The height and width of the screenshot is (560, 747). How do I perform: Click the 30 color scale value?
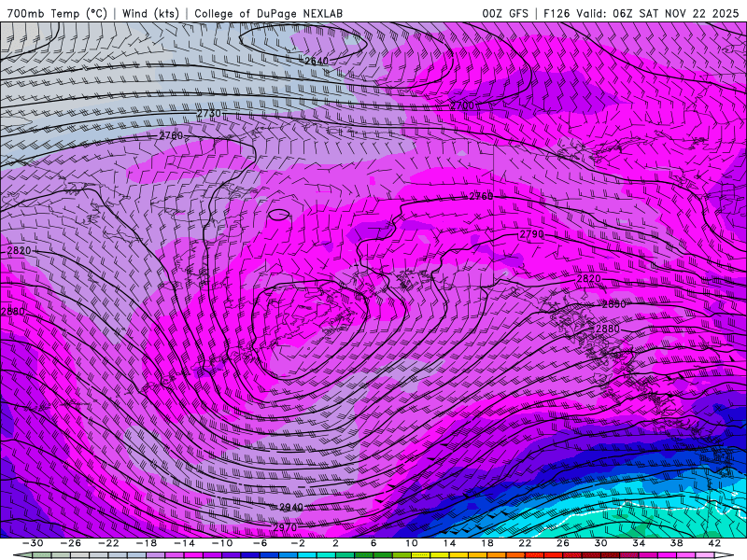(600, 543)
